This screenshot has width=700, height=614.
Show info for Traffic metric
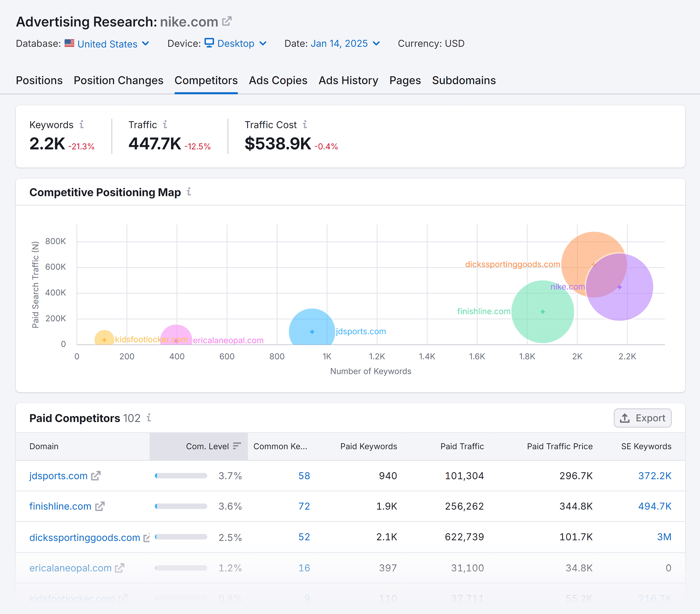point(165,124)
